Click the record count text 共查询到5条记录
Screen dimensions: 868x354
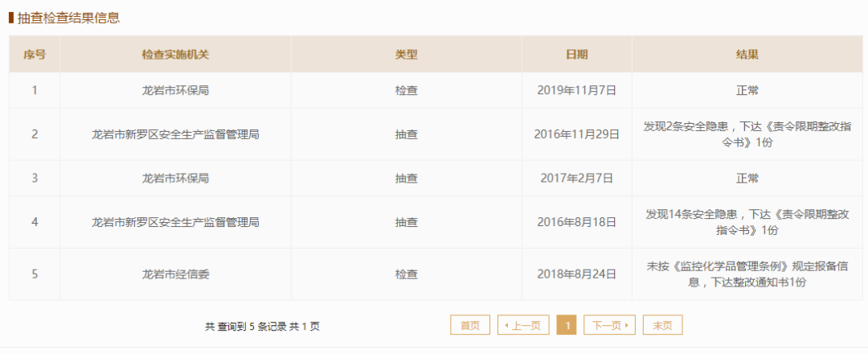262,327
